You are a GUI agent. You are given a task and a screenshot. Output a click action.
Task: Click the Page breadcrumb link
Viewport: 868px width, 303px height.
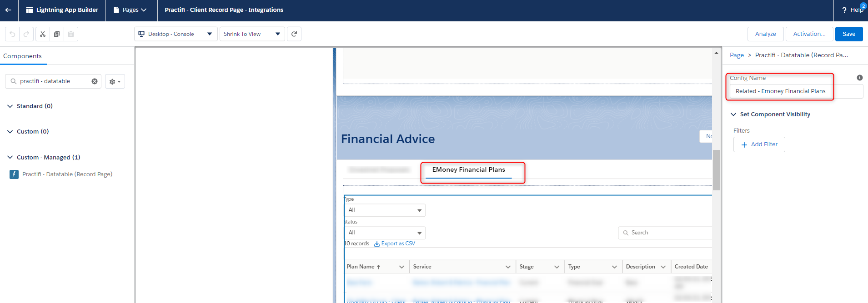coord(737,55)
